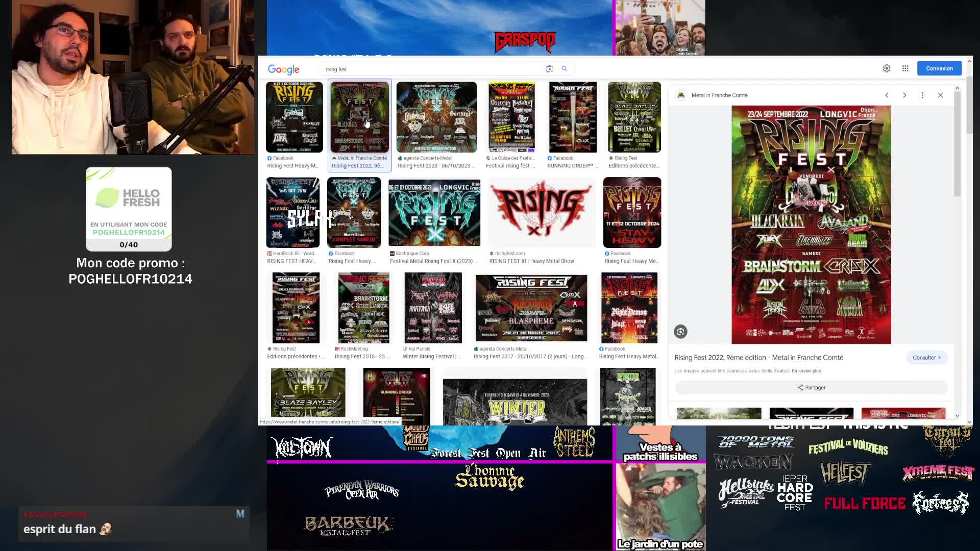Click the Barbeuk Metal Fest logo

pos(349,525)
